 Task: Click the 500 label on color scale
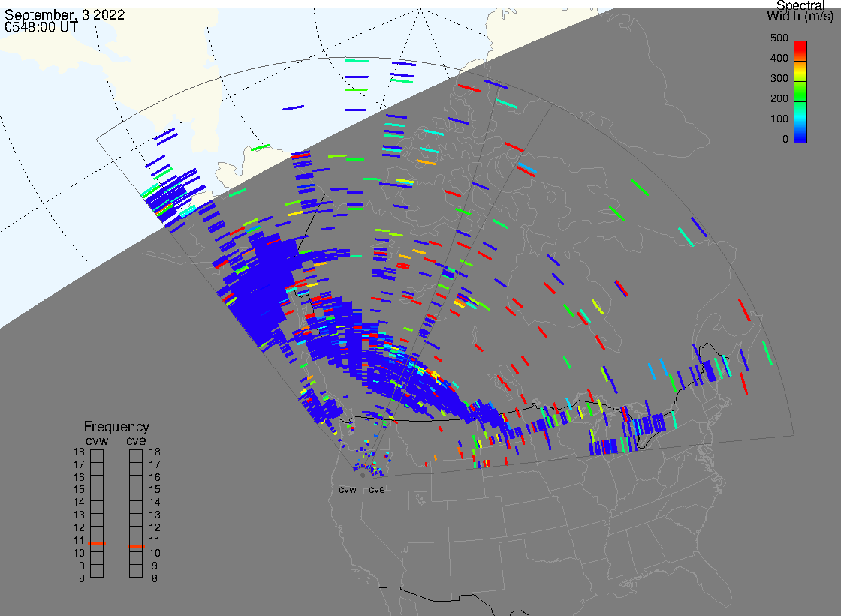(779, 38)
